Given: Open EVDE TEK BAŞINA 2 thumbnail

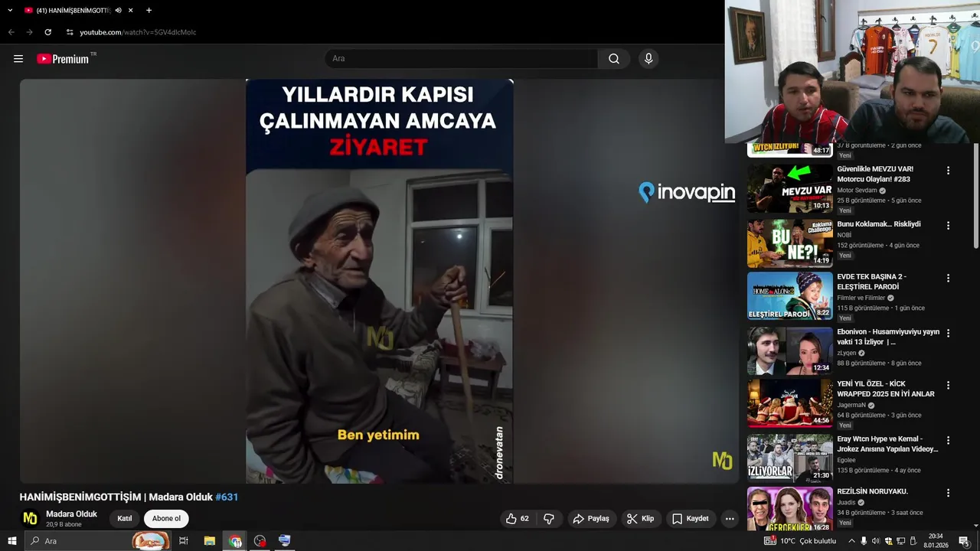Looking at the screenshot, I should click(x=790, y=296).
